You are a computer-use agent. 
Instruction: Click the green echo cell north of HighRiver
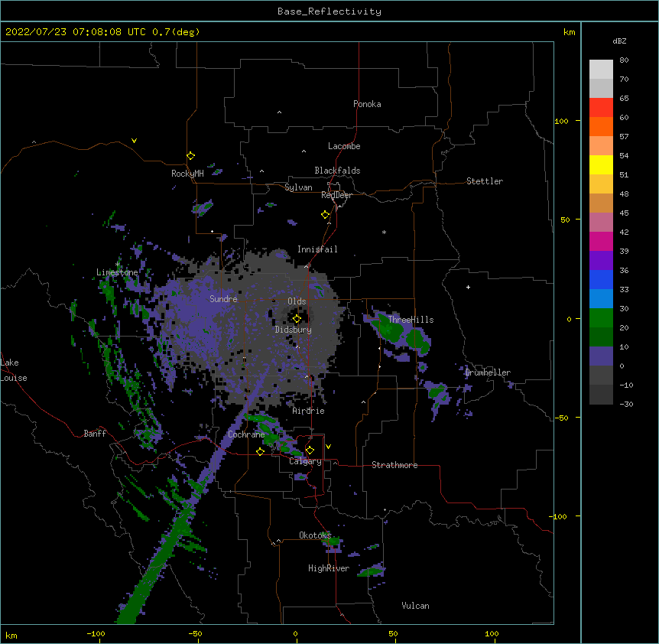pyautogui.click(x=333, y=542)
